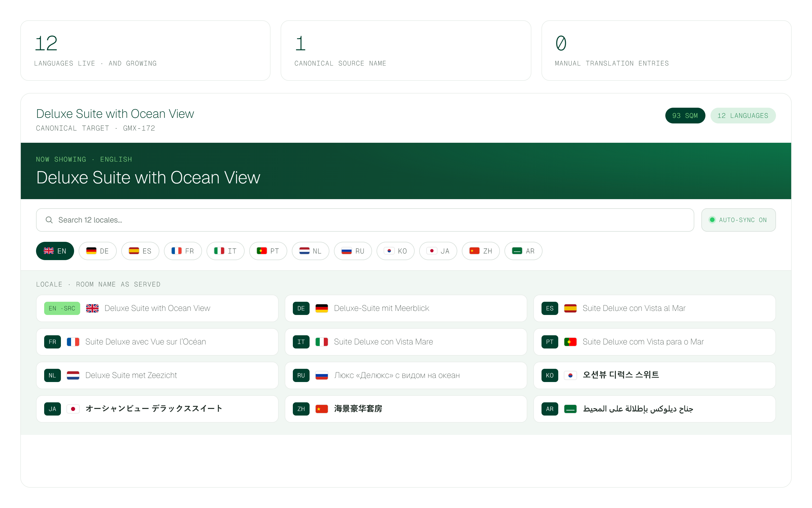This screenshot has width=812, height=508.
Task: Click the '1 Canonical Source Name' stat card
Action: 406,51
